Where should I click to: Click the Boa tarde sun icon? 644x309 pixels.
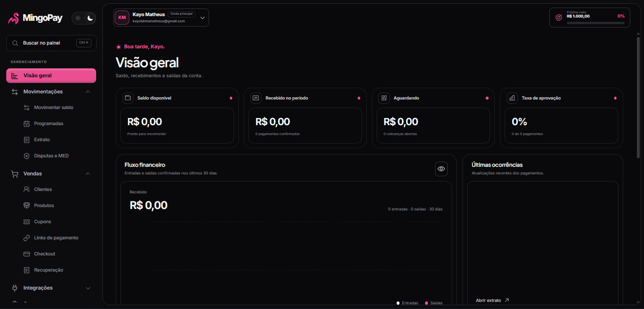[x=118, y=47]
